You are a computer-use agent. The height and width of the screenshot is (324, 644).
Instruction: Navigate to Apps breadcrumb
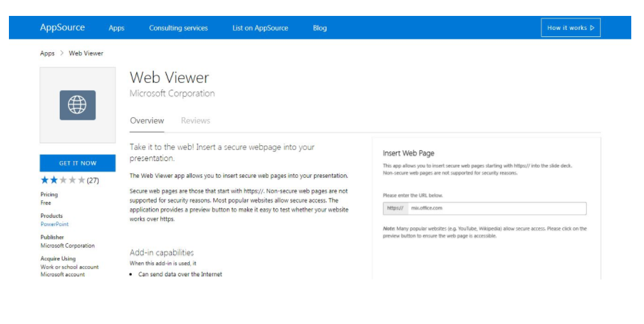coord(47,53)
